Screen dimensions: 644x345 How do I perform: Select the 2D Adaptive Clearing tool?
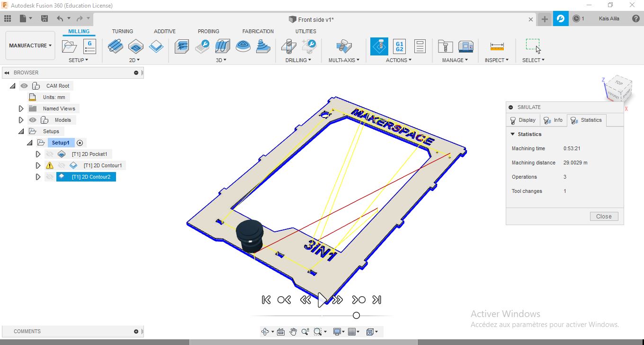116,46
